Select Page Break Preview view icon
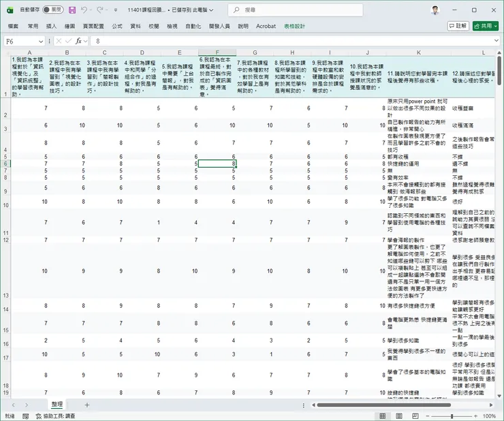This screenshot has height=421, width=504. [417, 416]
